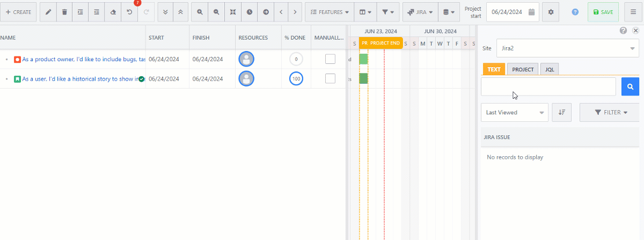Click the 100% done progress circle
Image resolution: width=644 pixels, height=240 pixels.
[x=296, y=79]
